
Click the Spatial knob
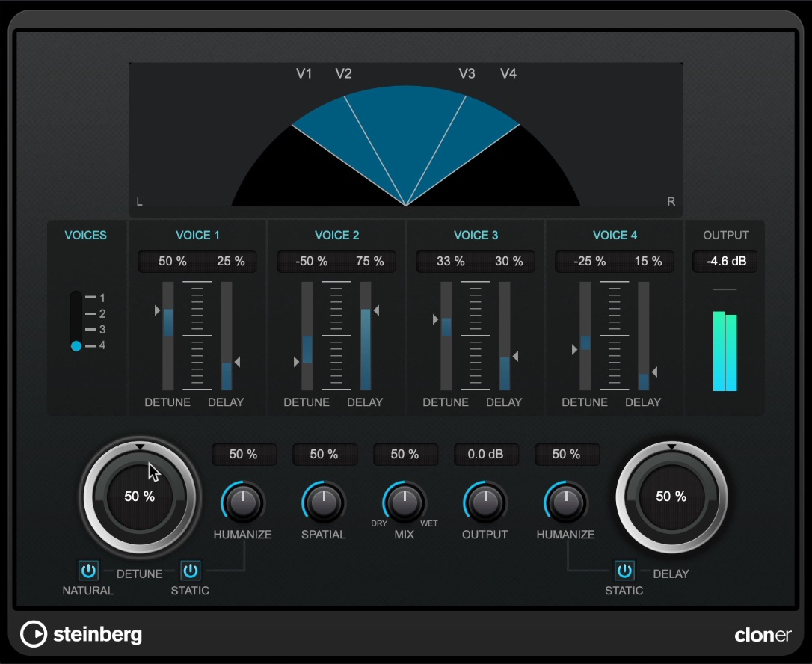[x=324, y=503]
